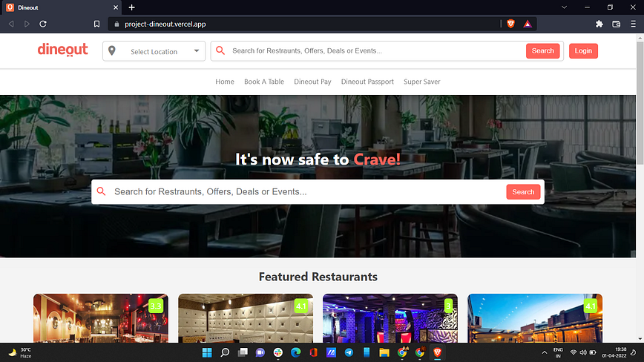Open Super Saver nav link
644x362 pixels.
click(x=422, y=82)
